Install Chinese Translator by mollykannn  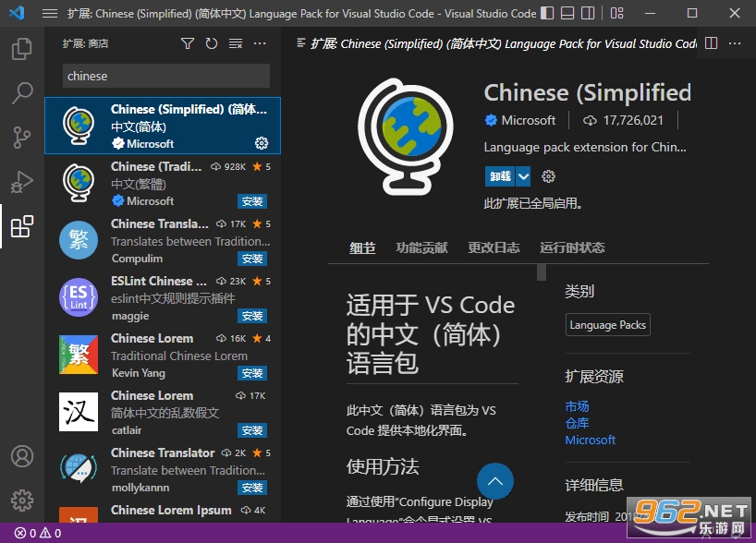252,488
